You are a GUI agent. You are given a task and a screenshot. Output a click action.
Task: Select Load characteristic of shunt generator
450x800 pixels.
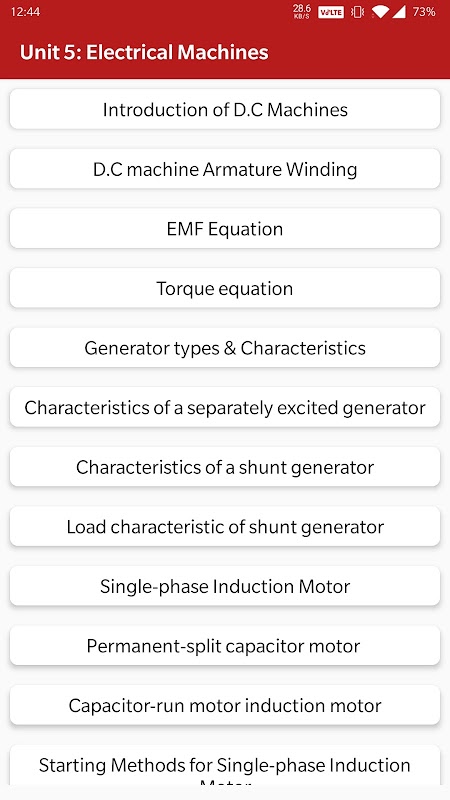(225, 527)
